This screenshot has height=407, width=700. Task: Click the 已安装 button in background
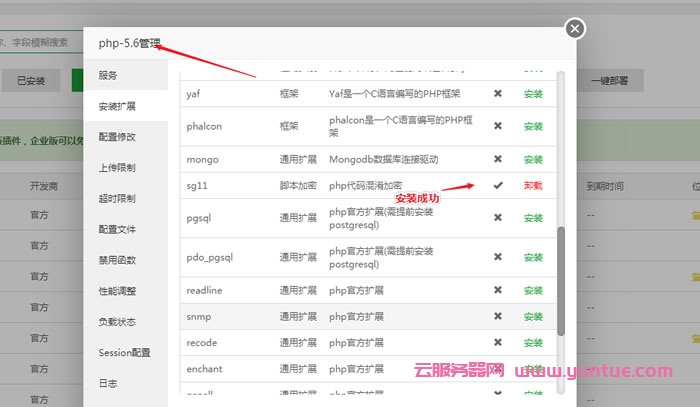click(30, 81)
